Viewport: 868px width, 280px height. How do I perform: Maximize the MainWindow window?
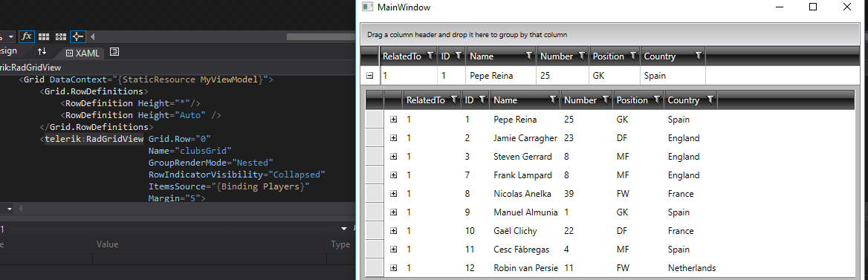(813, 7)
